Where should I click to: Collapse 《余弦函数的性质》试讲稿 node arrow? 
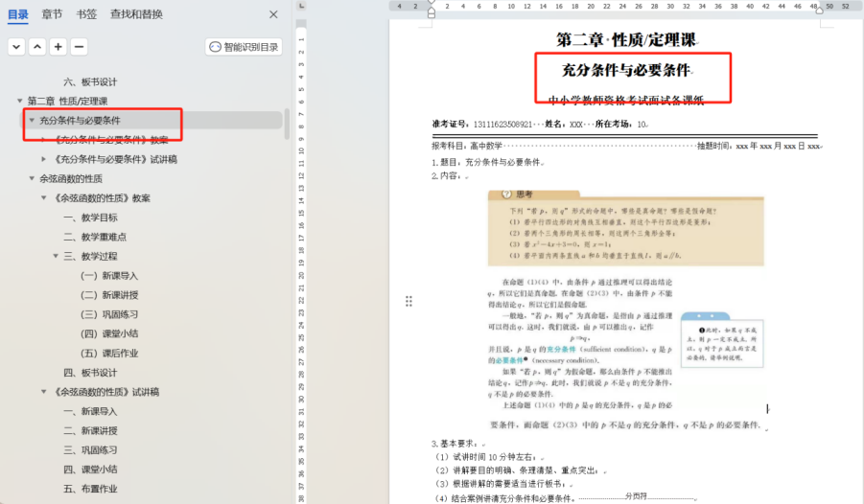[43, 392]
